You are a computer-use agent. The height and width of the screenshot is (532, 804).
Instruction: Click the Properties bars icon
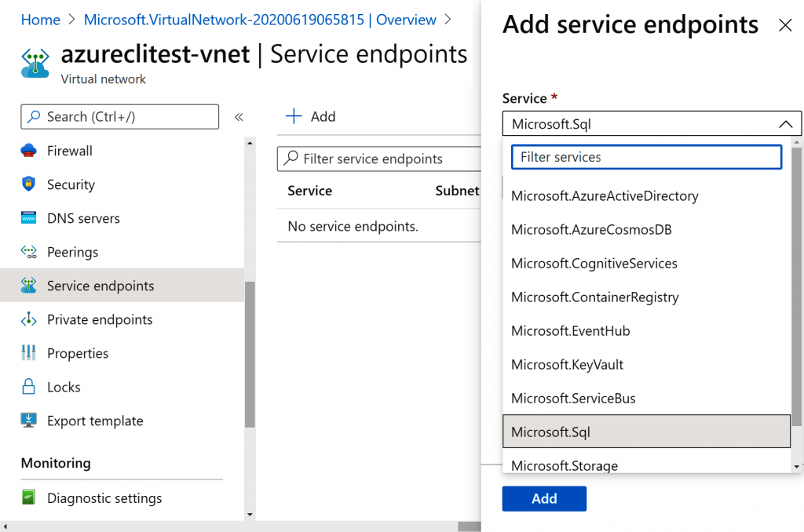click(29, 353)
